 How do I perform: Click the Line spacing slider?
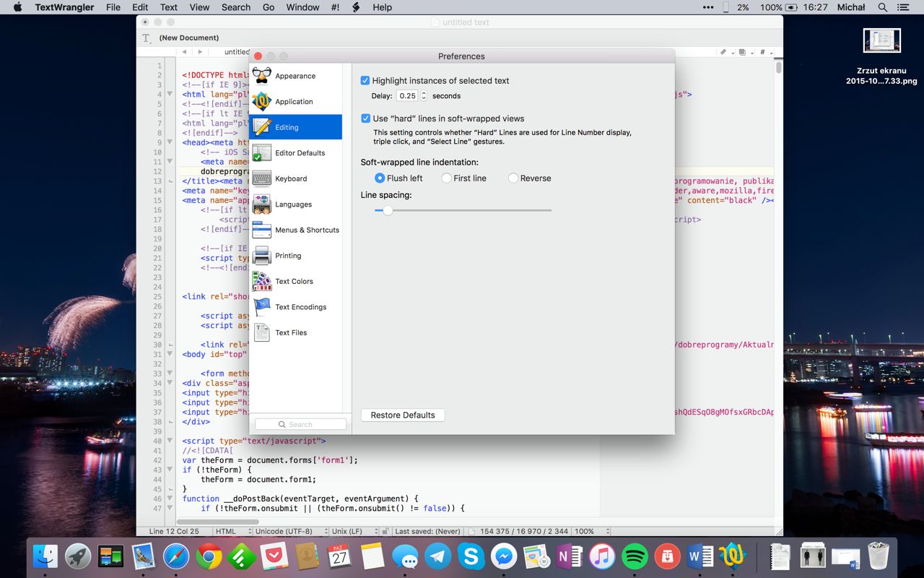pyautogui.click(x=463, y=210)
